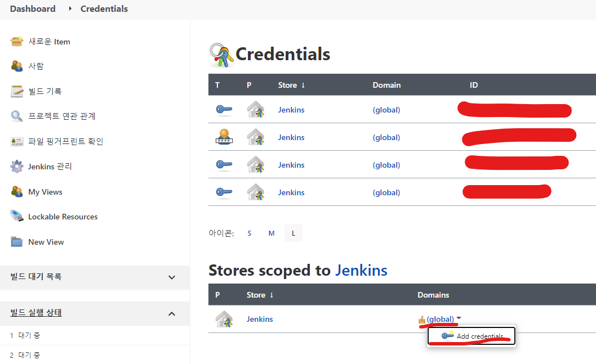Open Jenkins store link in third row

pos(291,165)
